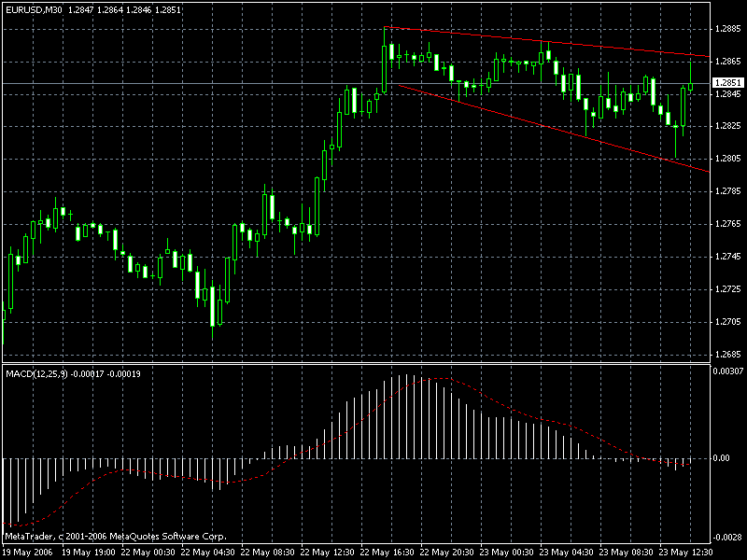Click the 22 May 08:30 time label

268,553
